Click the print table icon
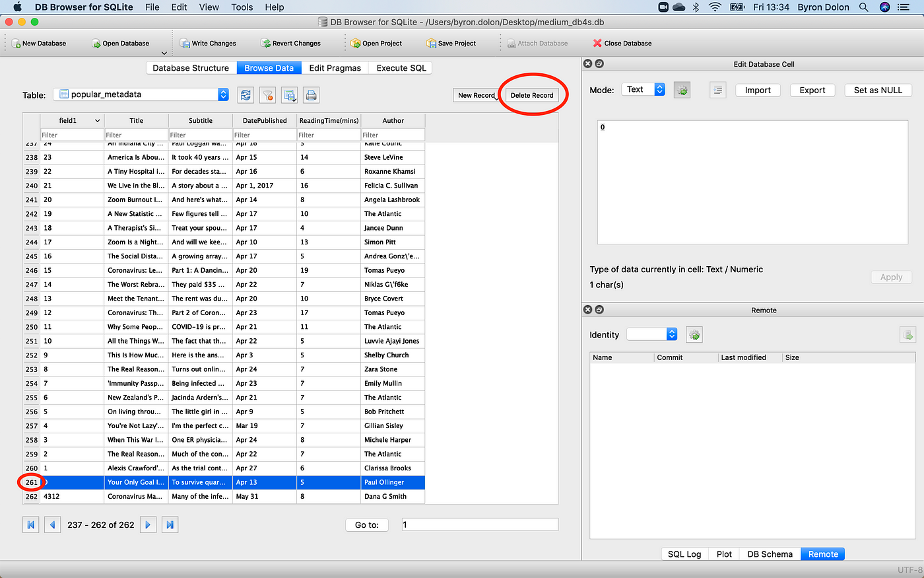Screen dimensions: 924x578 coord(312,95)
